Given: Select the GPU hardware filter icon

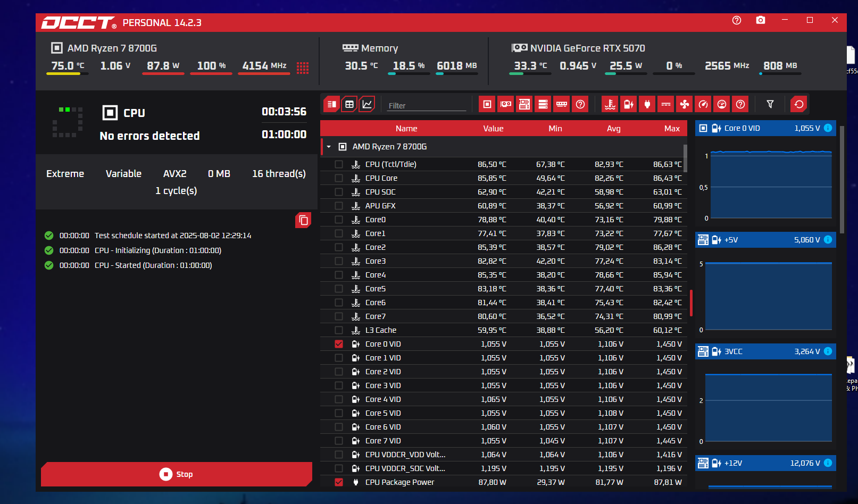Looking at the screenshot, I should point(505,104).
